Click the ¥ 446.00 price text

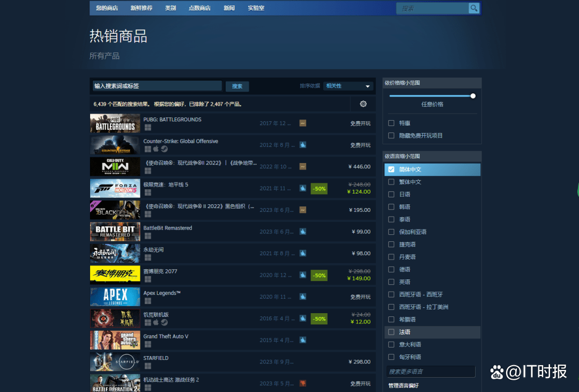[359, 167]
